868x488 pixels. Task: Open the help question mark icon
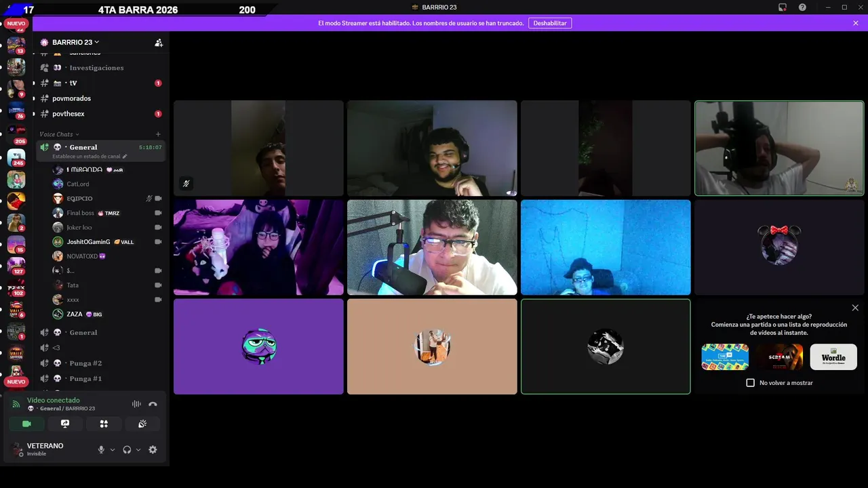[x=802, y=7]
